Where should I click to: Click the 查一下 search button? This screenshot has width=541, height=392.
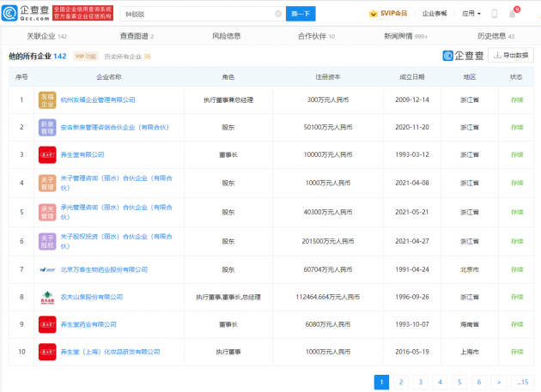coord(302,14)
